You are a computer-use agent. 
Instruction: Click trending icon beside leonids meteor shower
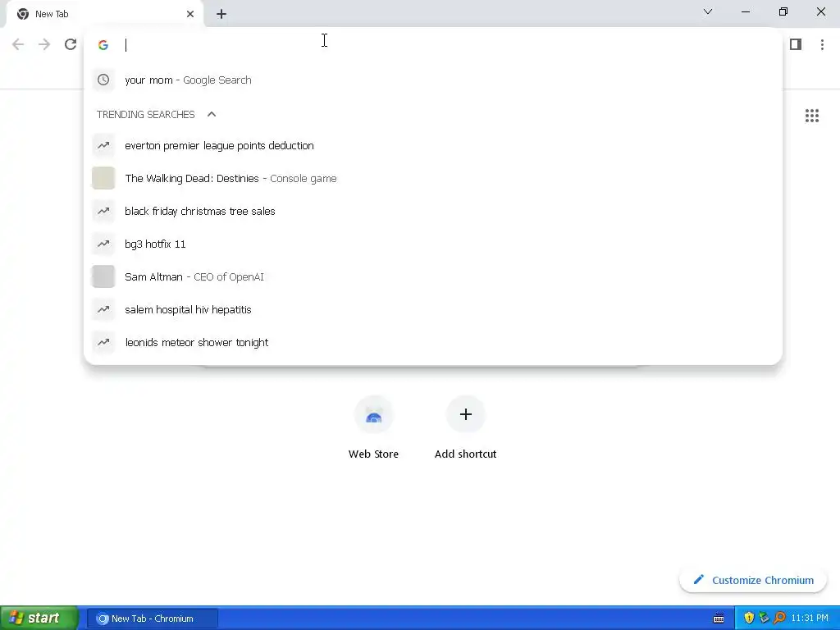click(x=103, y=342)
